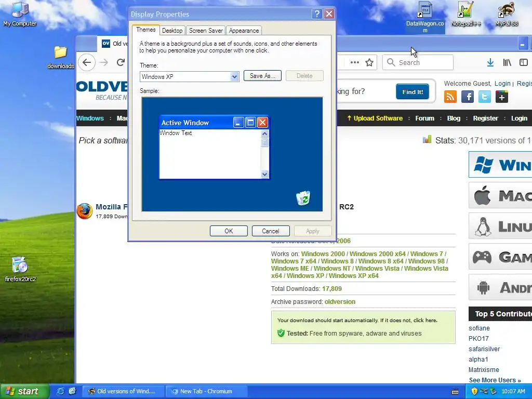Open My Computer desktop icon
The width and height of the screenshot is (532, 399).
coord(20,14)
